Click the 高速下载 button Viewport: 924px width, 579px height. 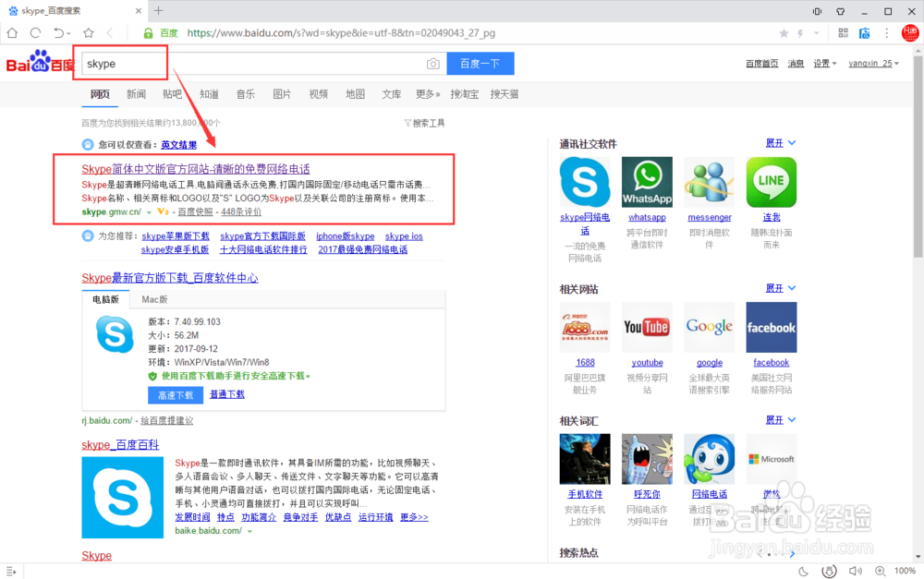[x=176, y=395]
